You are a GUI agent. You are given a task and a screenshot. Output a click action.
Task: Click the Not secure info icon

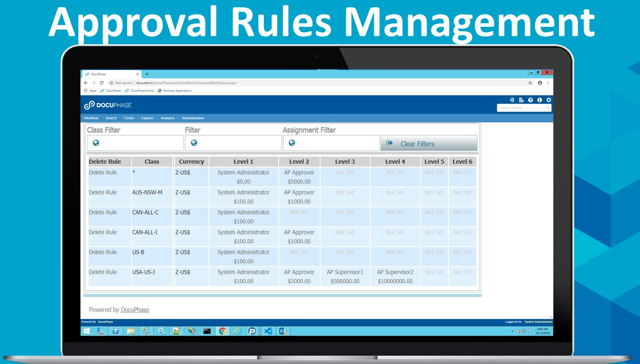tap(111, 82)
